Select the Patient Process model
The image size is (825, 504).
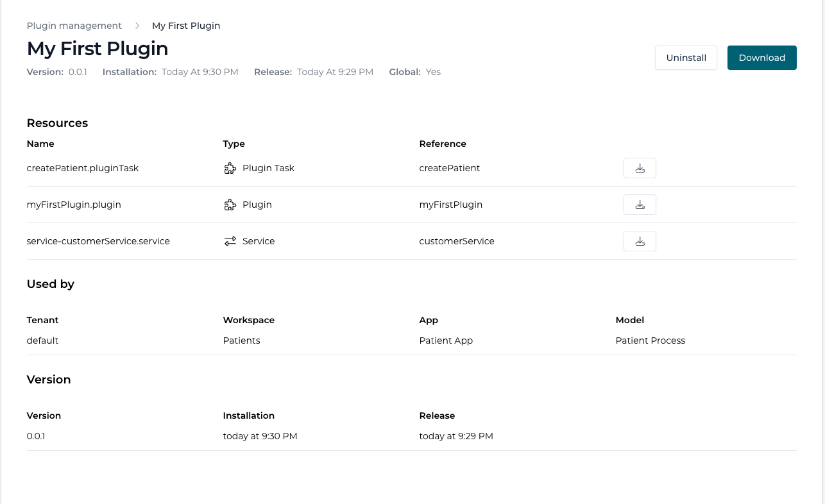tap(650, 340)
